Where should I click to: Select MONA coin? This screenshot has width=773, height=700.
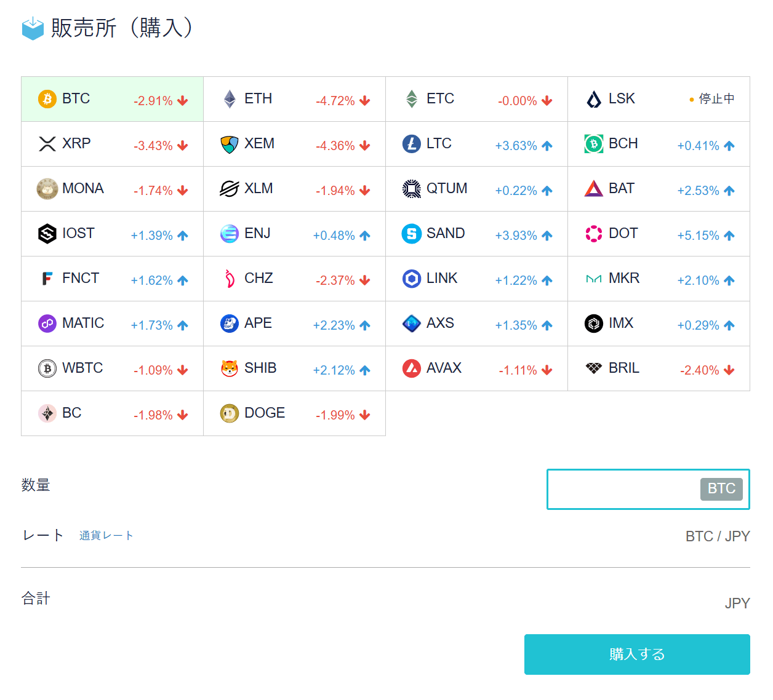coord(112,189)
